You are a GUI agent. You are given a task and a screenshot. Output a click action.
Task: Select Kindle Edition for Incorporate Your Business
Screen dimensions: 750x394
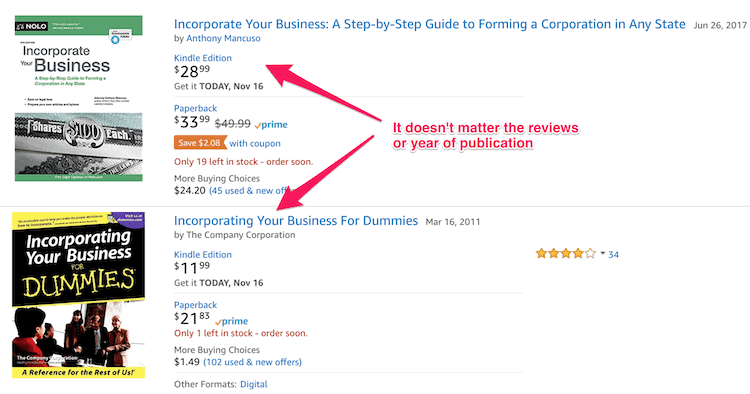(203, 58)
